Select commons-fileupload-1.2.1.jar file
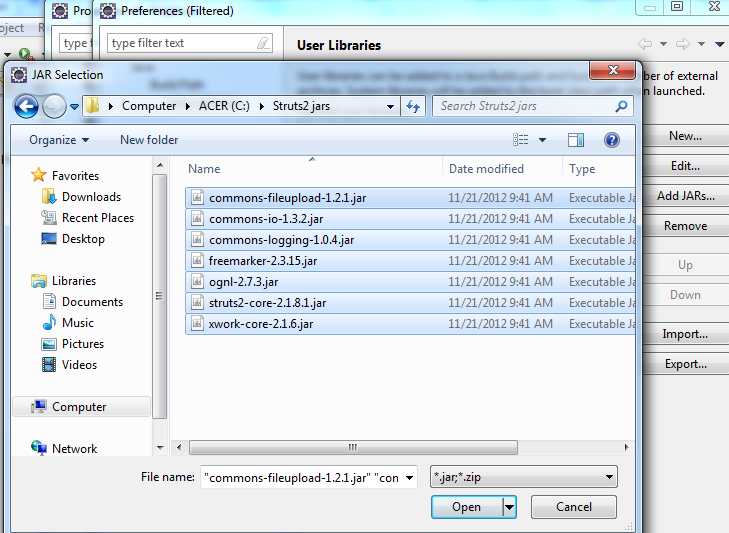The height and width of the screenshot is (533, 729). (411, 198)
